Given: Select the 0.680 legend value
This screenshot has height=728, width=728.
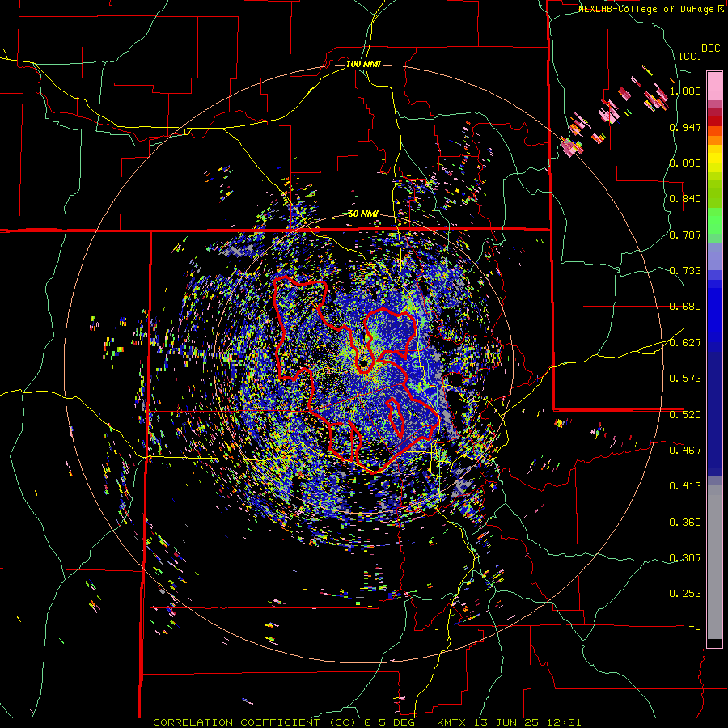Looking at the screenshot, I should coord(685,307).
